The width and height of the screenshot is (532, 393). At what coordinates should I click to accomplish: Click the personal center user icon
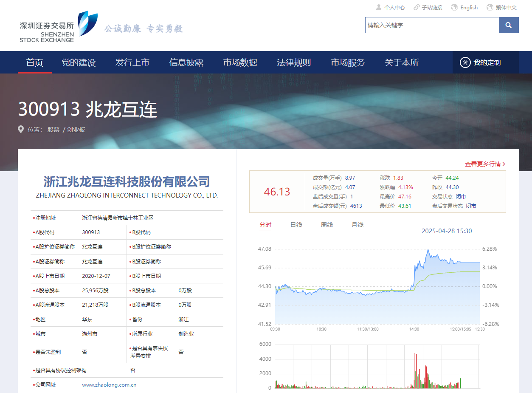[x=379, y=7]
